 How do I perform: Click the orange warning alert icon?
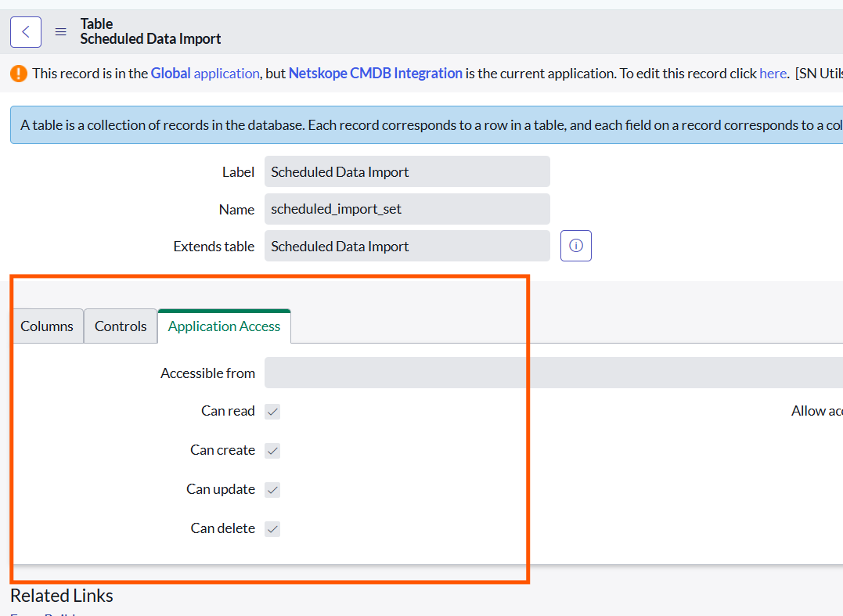pos(19,73)
